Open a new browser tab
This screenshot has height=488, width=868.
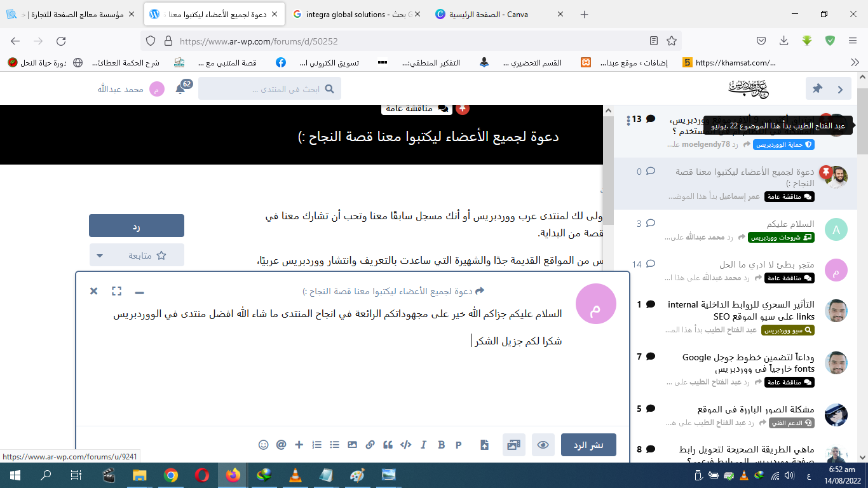click(585, 14)
